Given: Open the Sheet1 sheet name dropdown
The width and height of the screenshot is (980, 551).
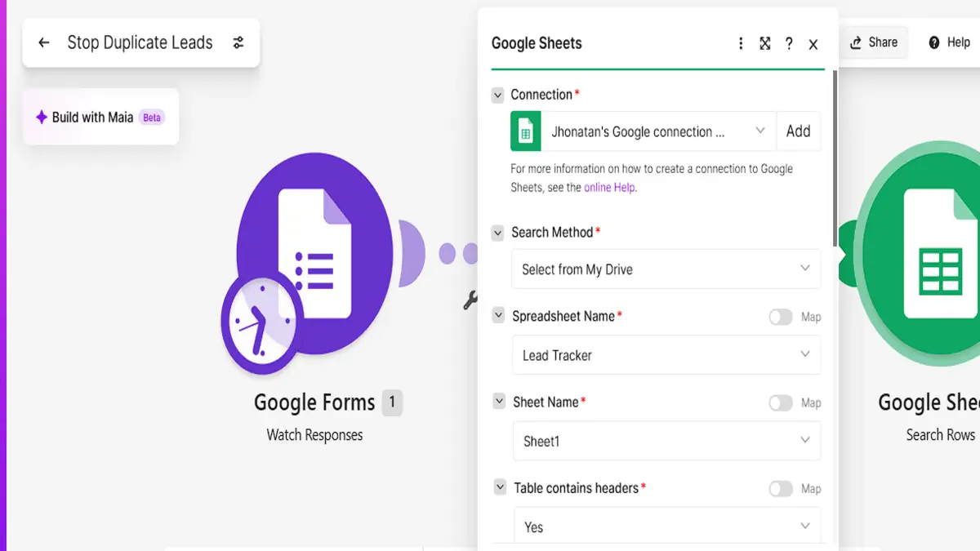Looking at the screenshot, I should (666, 441).
